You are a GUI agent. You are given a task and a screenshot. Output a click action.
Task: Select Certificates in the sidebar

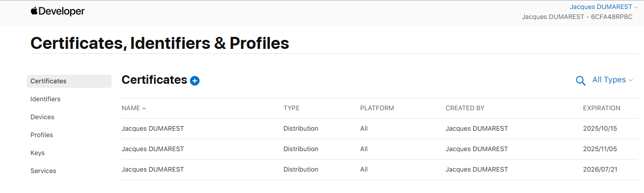click(x=69, y=81)
